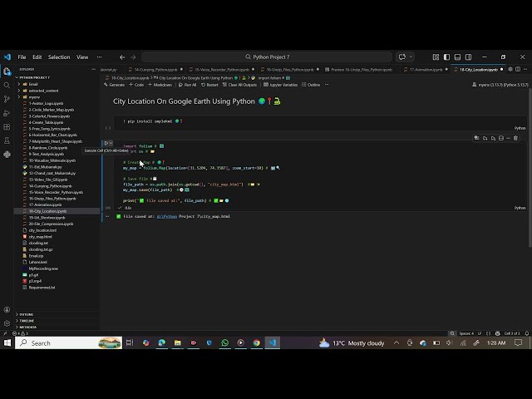Open the Manage gear icon
The image size is (532, 399).
coord(7,323)
